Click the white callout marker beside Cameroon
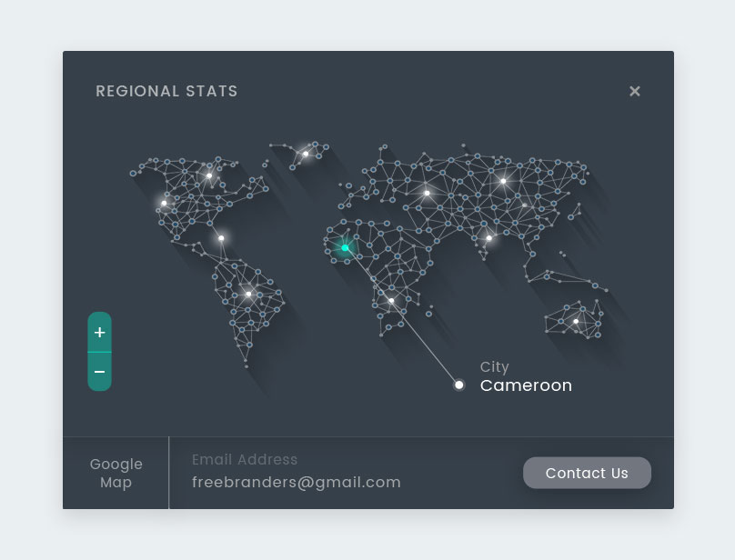Viewport: 735px width, 560px height. coord(459,385)
